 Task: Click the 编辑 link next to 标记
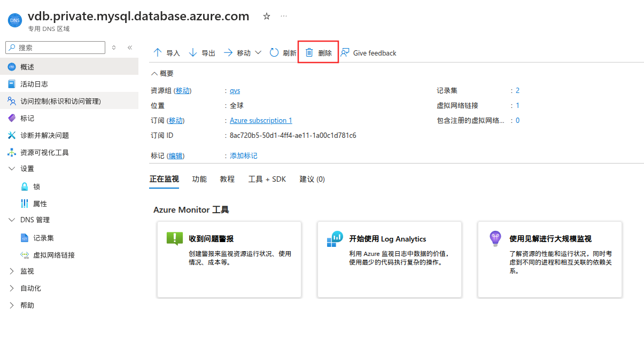coord(176,155)
